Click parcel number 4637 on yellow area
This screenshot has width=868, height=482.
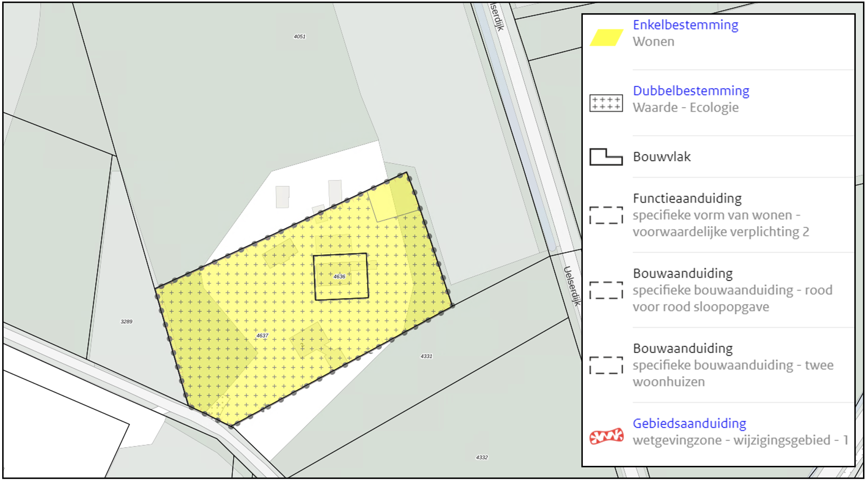coord(262,336)
